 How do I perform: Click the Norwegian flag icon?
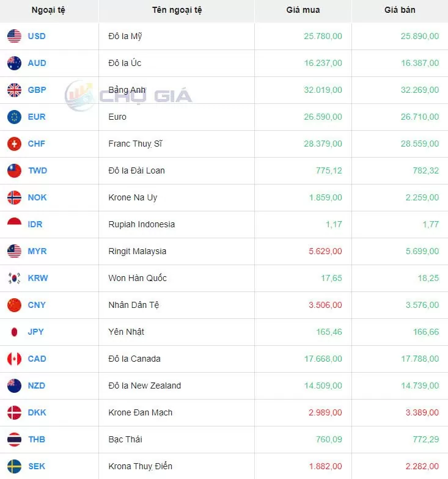point(14,197)
